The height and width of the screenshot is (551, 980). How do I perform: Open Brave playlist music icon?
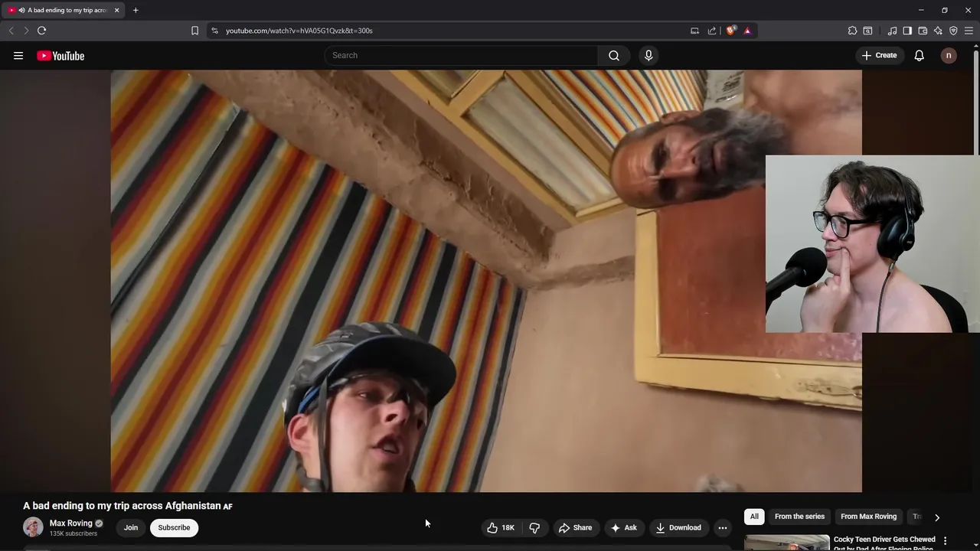(892, 31)
